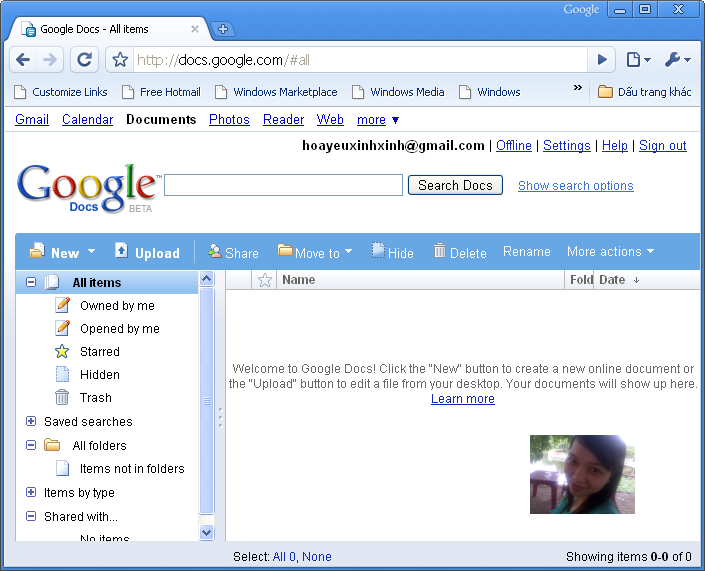This screenshot has height=571, width=705.
Task: Focus the Search Docs text field
Action: (x=283, y=185)
